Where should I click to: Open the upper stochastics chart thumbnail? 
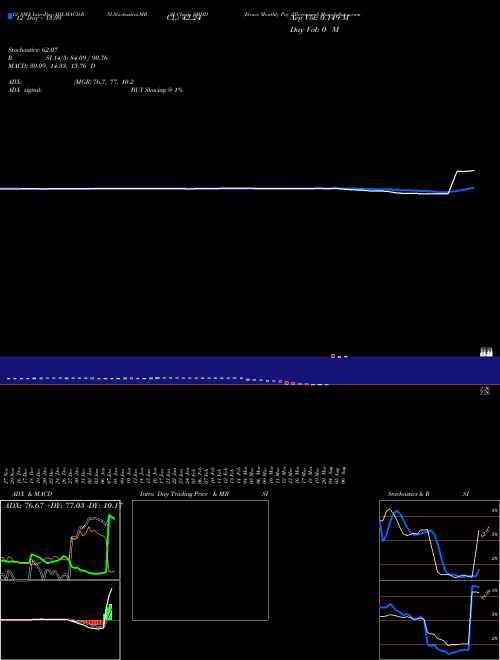point(439,540)
